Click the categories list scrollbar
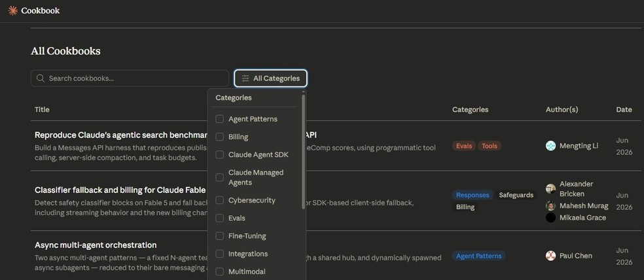The width and height of the screenshot is (644, 280). tap(304, 152)
